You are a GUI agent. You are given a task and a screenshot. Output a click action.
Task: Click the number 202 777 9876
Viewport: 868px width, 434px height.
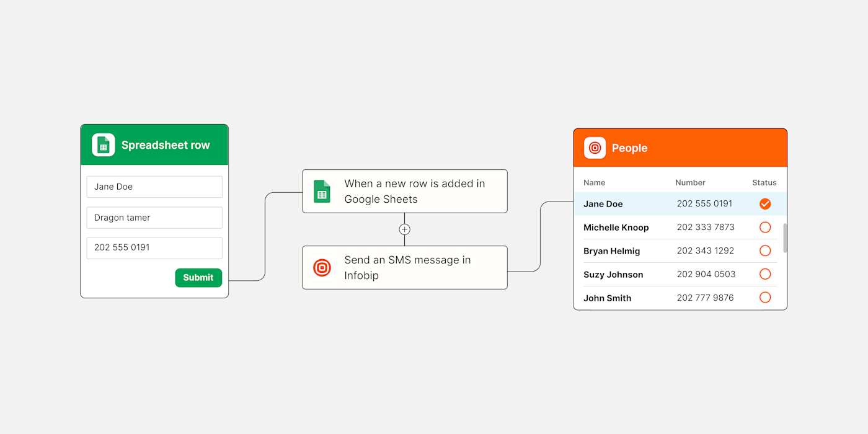pos(705,298)
